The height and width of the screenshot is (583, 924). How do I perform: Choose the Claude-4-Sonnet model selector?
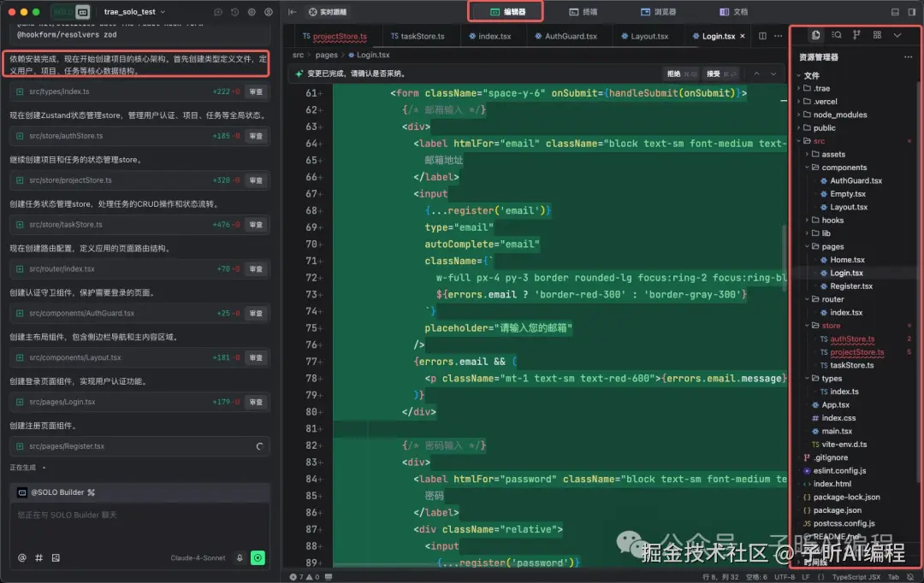pos(198,557)
